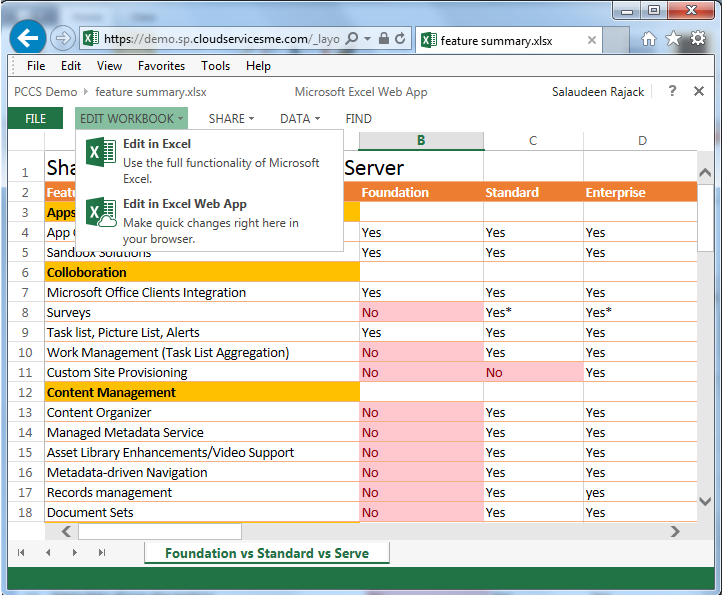The width and height of the screenshot is (722, 595).
Task: Select column C header
Action: pos(533,140)
